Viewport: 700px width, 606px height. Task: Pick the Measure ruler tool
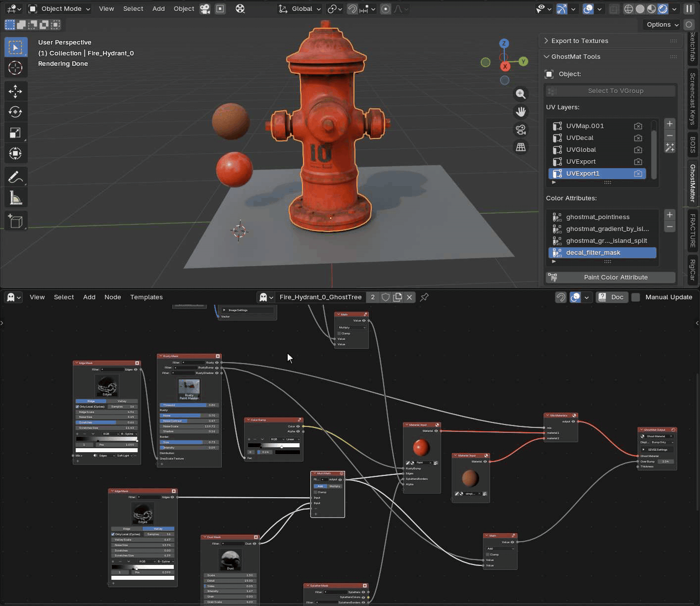point(15,198)
